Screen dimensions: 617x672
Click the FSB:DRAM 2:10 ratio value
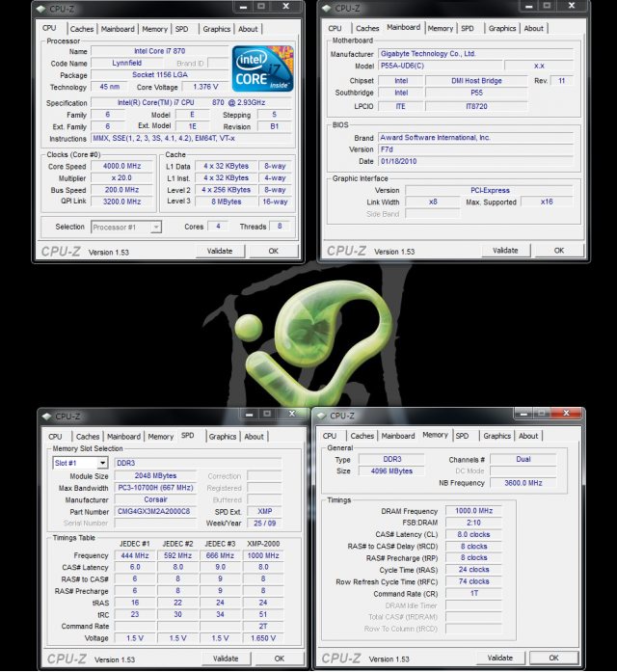coord(473,523)
